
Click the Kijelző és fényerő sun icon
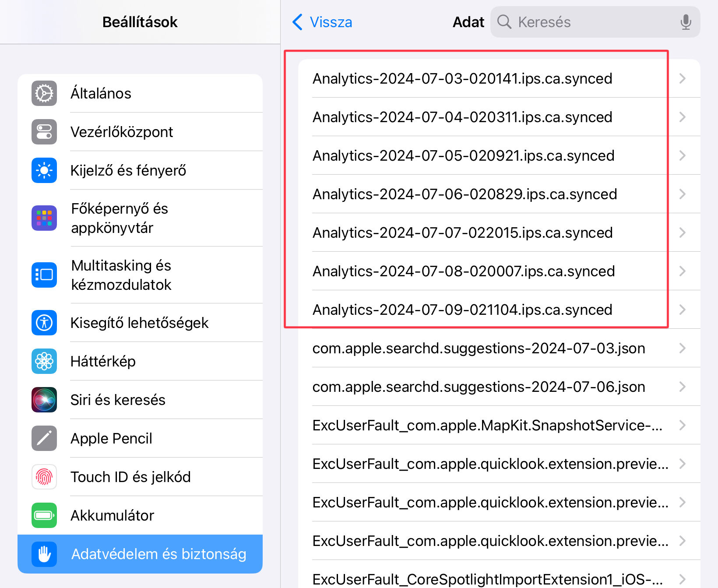[x=44, y=170]
